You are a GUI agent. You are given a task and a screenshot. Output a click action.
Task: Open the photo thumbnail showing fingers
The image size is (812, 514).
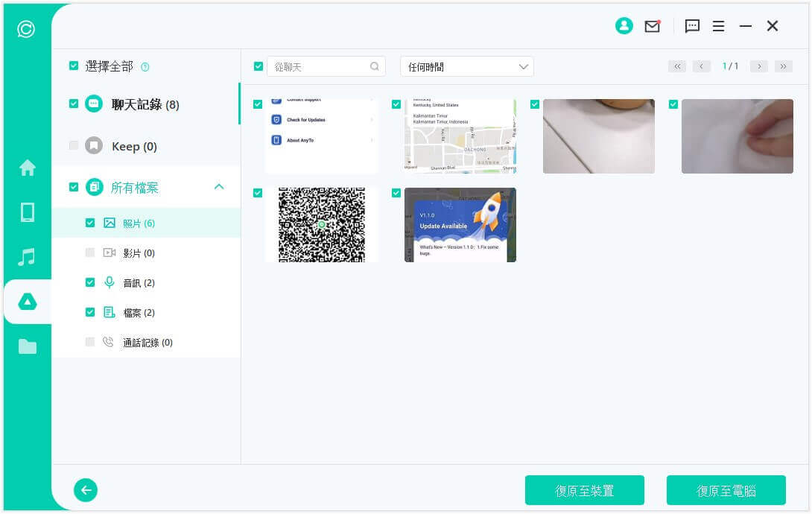[x=738, y=136]
